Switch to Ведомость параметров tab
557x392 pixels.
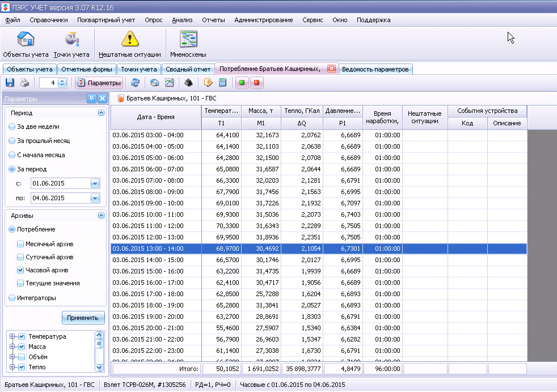(x=375, y=69)
